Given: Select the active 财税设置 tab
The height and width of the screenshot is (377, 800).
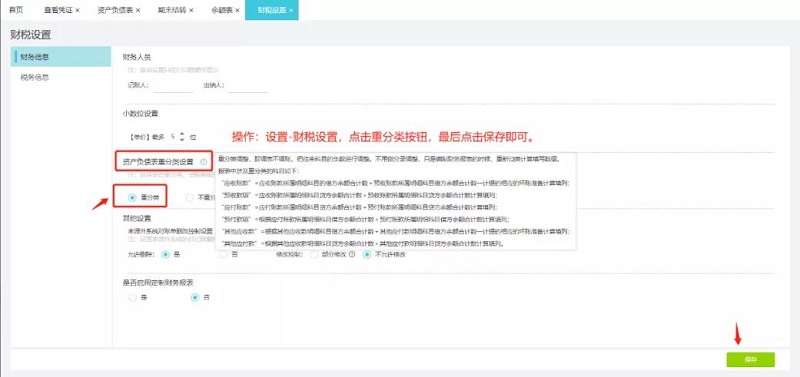Looking at the screenshot, I should (x=272, y=10).
